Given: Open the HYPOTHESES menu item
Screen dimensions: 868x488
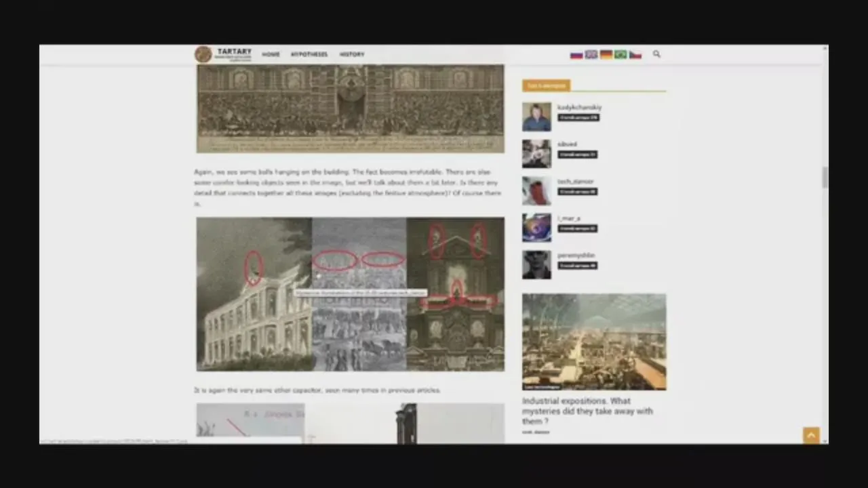Looking at the screenshot, I should (309, 54).
